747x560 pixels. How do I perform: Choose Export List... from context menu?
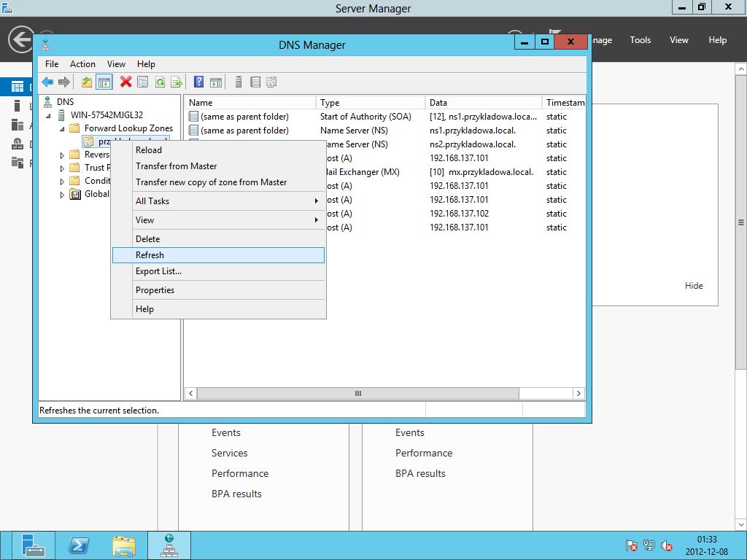click(219, 271)
